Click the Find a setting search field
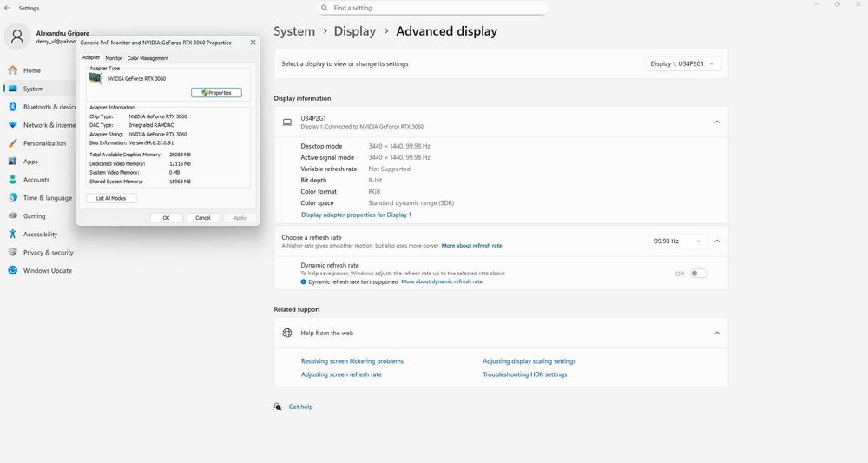The height and width of the screenshot is (463, 868). pos(433,8)
